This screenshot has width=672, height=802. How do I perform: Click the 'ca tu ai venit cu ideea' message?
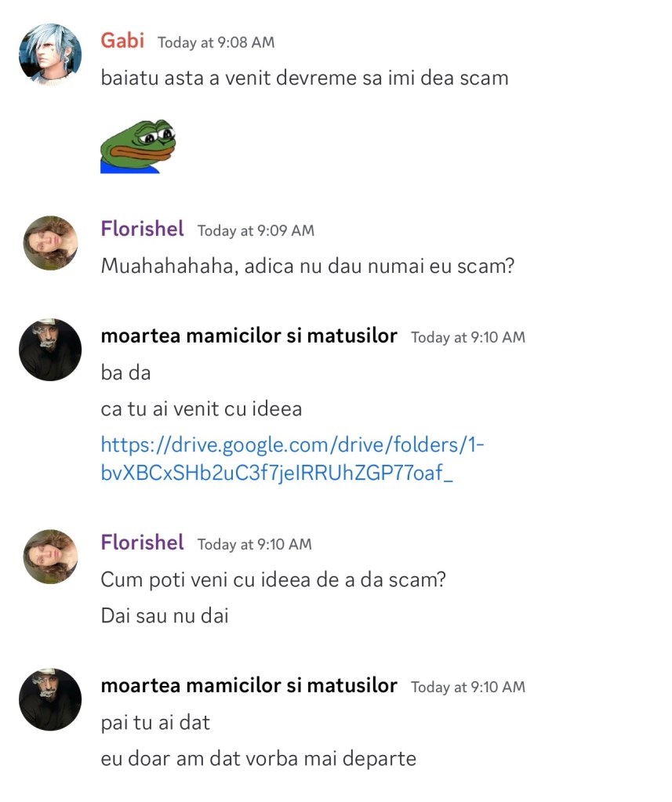click(201, 408)
